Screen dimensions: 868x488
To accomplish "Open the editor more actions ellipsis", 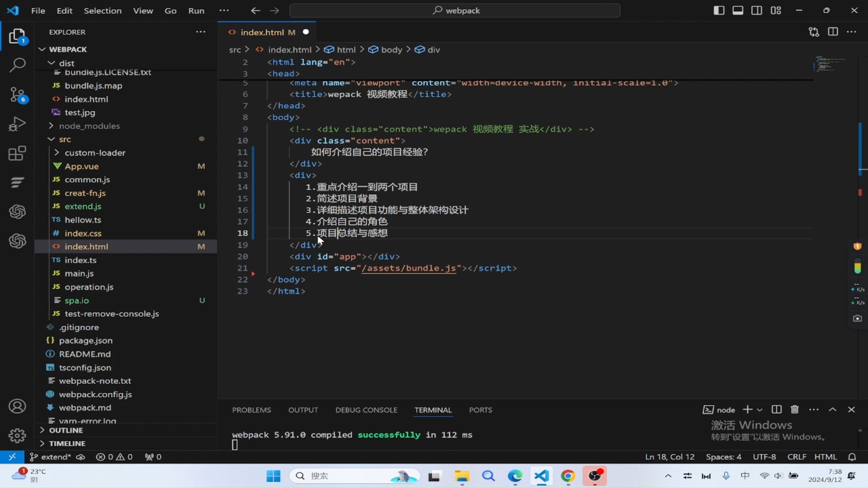I will click(852, 32).
